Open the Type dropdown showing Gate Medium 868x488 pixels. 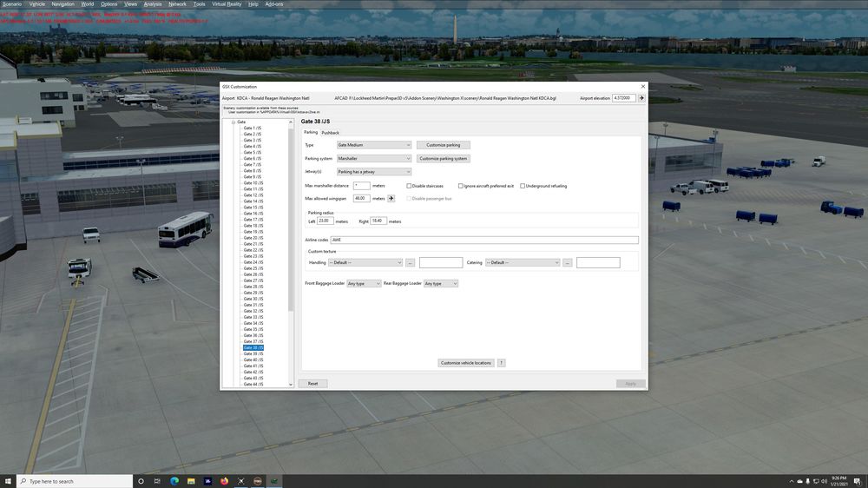[x=374, y=145]
